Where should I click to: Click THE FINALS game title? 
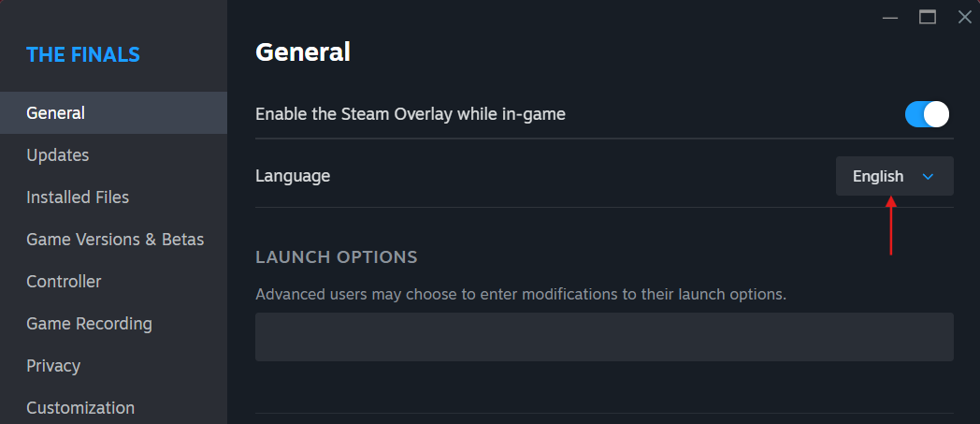coord(83,54)
